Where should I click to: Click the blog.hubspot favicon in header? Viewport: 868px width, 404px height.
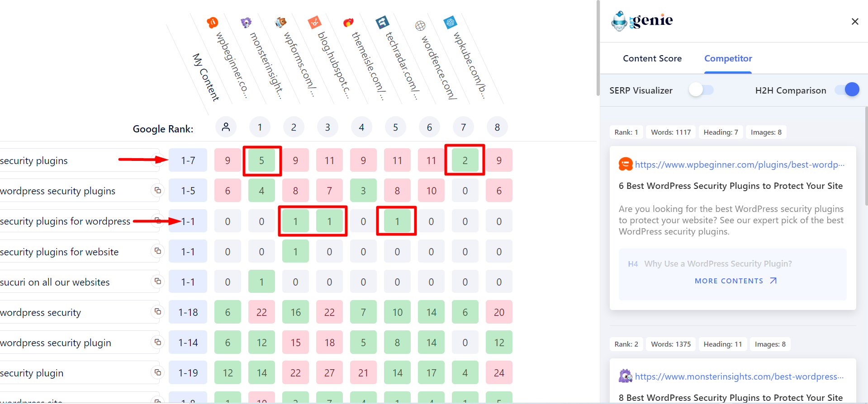[314, 22]
